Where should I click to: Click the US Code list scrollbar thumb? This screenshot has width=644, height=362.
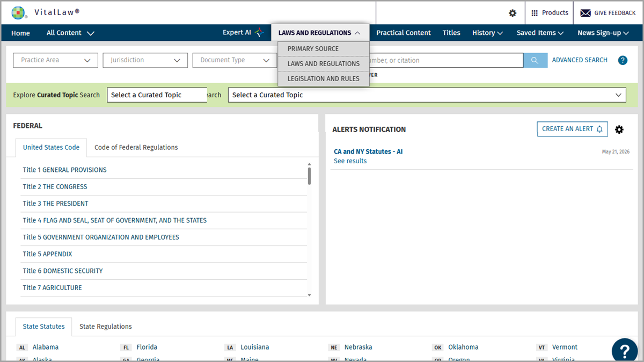pos(309,176)
